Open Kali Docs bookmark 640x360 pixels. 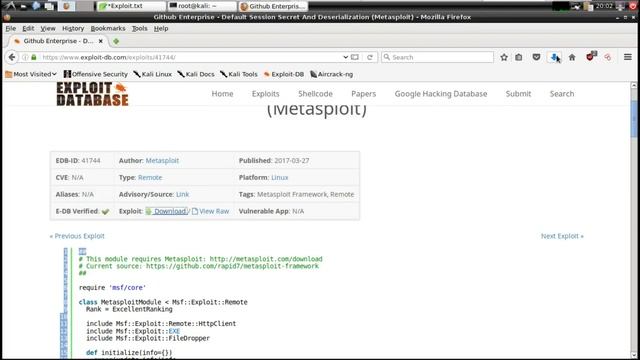196,74
